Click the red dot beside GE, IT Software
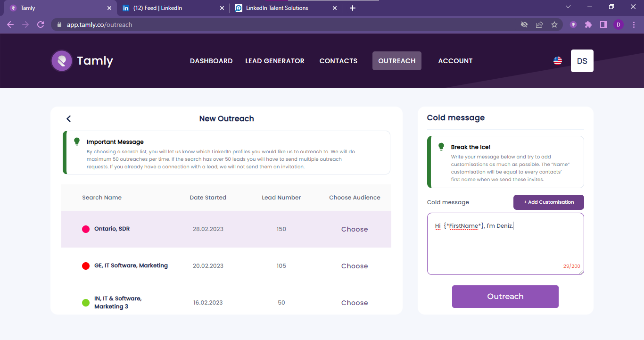This screenshot has height=340, width=644. coord(86,266)
